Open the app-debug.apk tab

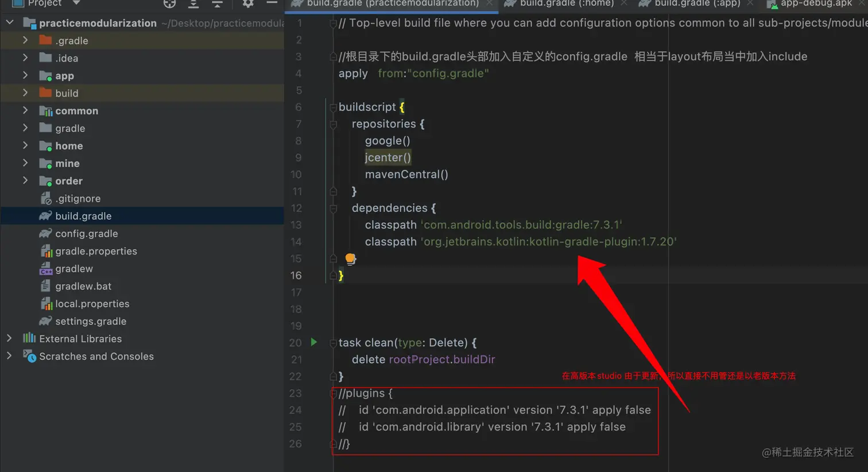(x=816, y=3)
